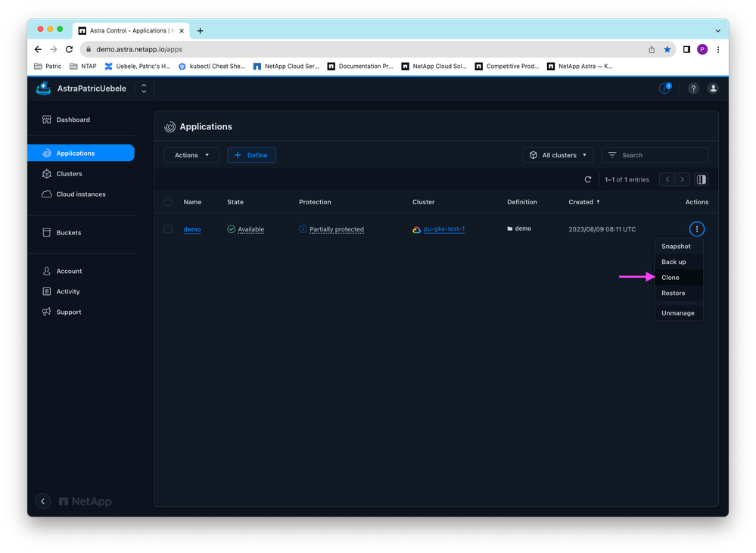This screenshot has width=756, height=553.
Task: Sort by the Name column header
Action: 192,202
